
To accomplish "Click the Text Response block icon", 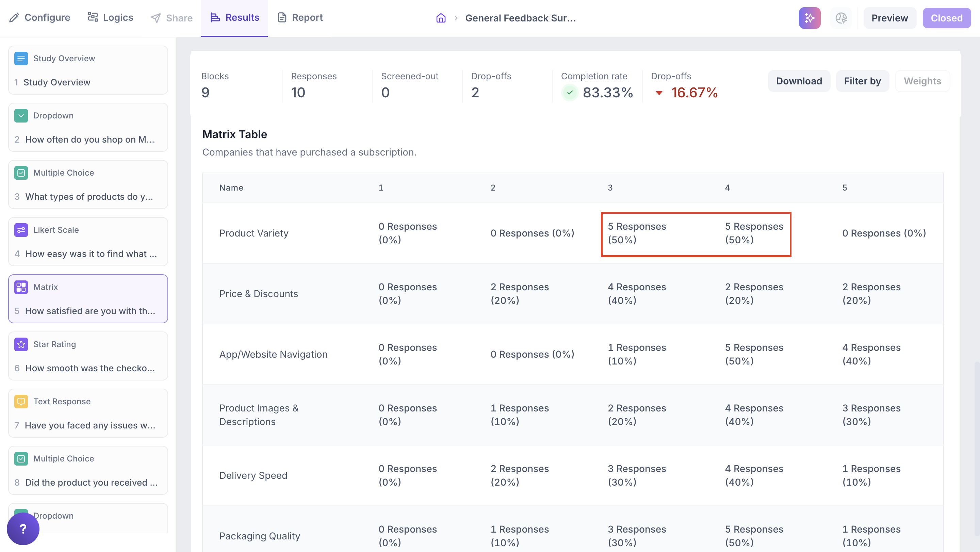I will 21,401.
